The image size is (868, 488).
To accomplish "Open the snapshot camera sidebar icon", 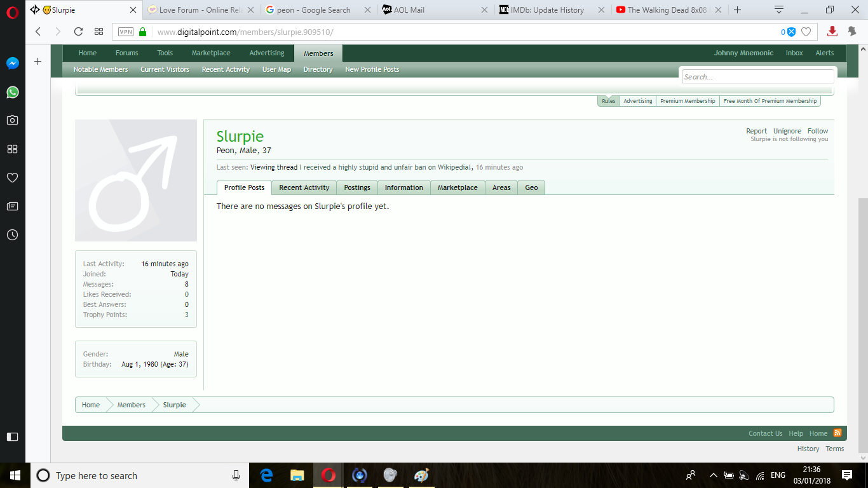I will tap(12, 120).
